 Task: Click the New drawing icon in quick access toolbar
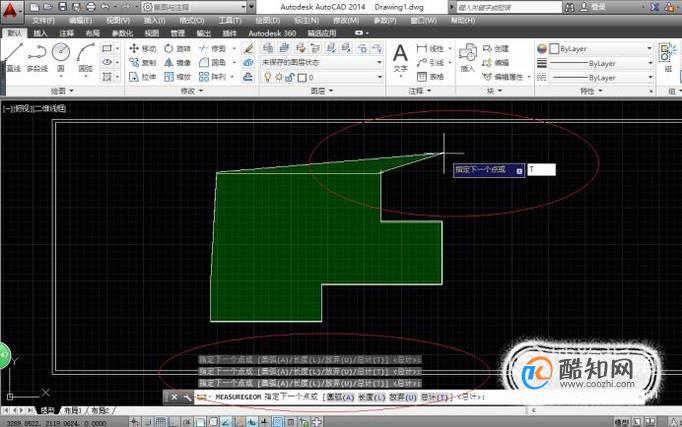pos(34,7)
